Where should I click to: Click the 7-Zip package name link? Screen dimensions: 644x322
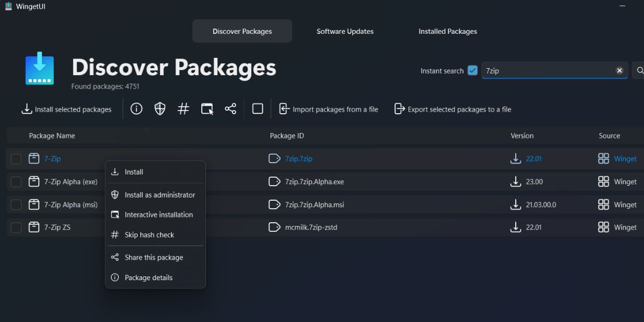pyautogui.click(x=53, y=159)
